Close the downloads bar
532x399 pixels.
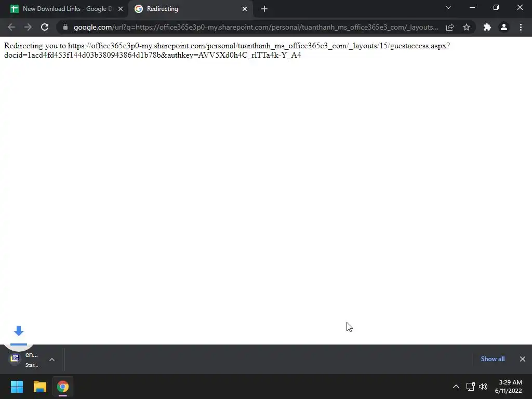tap(523, 359)
